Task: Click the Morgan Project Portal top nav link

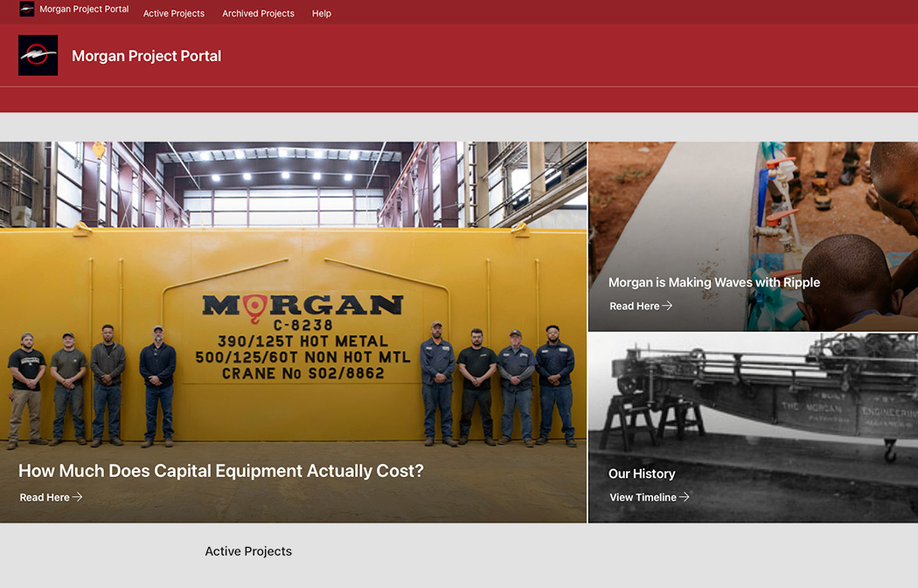Action: [84, 9]
